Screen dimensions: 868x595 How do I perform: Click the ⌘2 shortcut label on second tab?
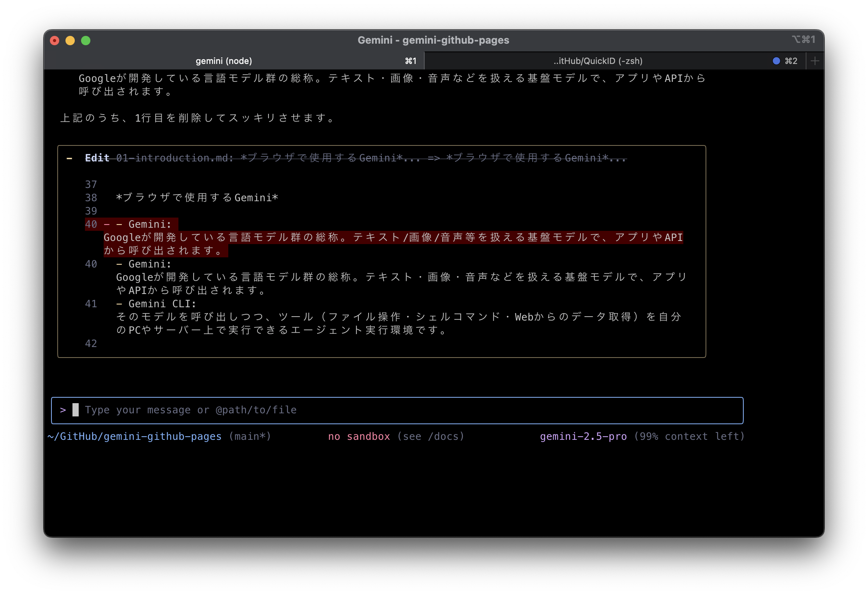[791, 61]
